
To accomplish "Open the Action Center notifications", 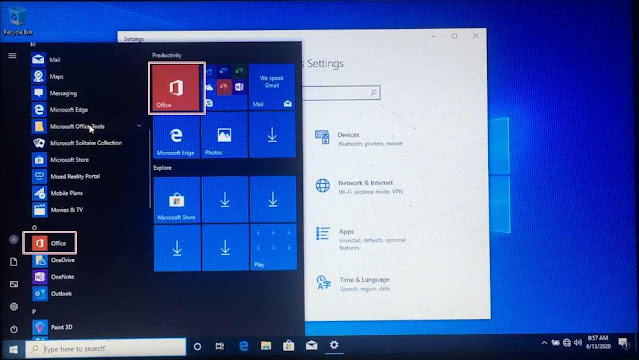I will (624, 343).
